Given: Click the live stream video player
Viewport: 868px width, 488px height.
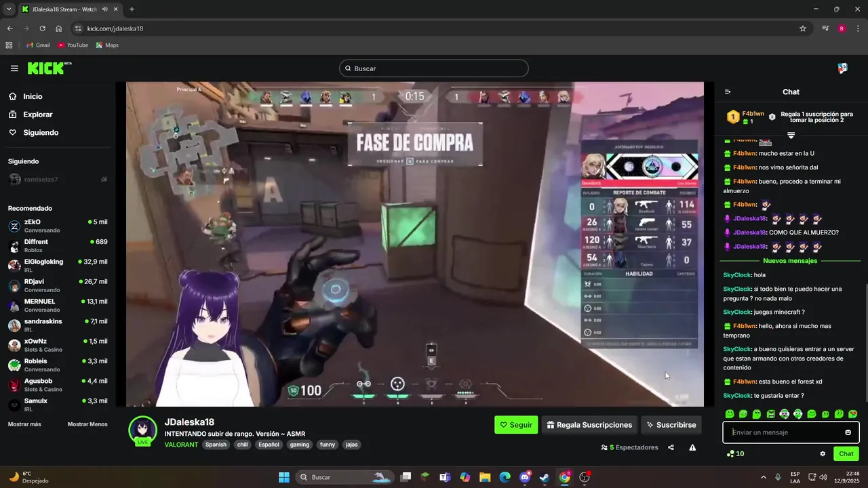Looking at the screenshot, I should pos(414,244).
